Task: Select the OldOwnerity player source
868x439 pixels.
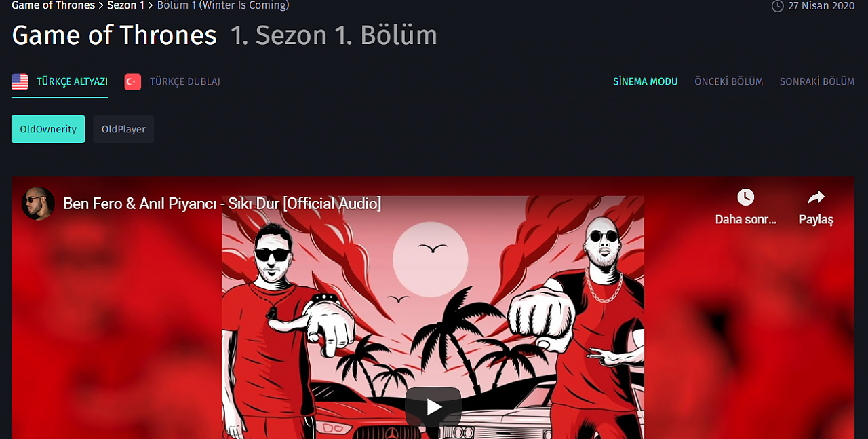Action: coord(48,129)
